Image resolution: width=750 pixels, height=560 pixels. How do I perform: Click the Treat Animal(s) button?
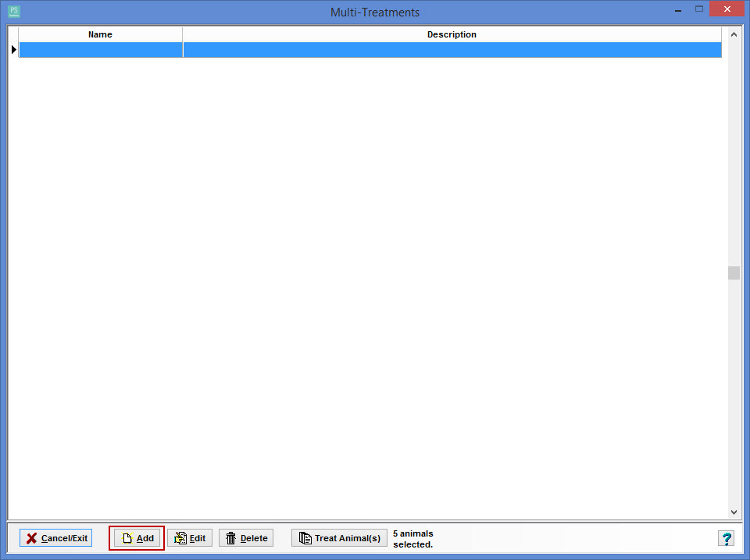[339, 538]
